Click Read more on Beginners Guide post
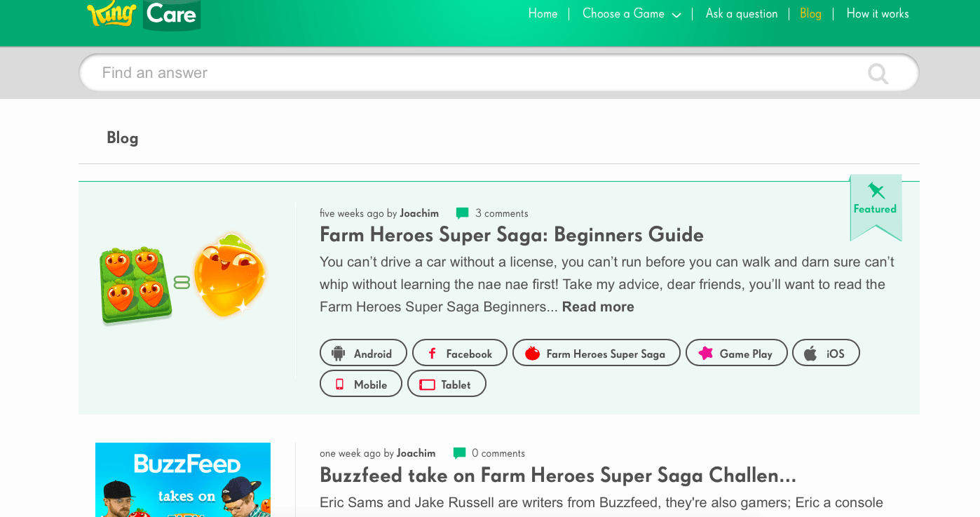The width and height of the screenshot is (980, 517). point(598,307)
